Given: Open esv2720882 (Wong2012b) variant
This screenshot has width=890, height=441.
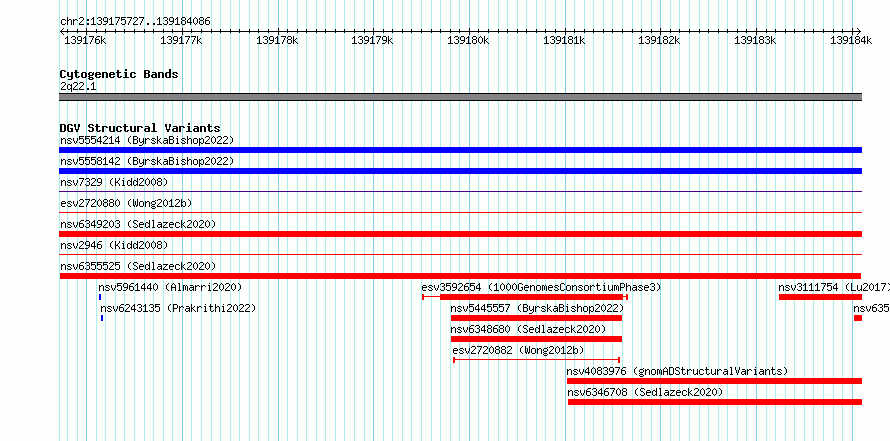Looking at the screenshot, I should tap(518, 351).
